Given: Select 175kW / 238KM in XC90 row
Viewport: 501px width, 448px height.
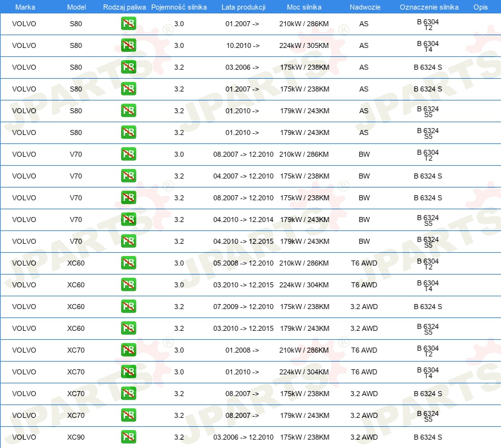Looking at the screenshot, I should coord(304,437).
